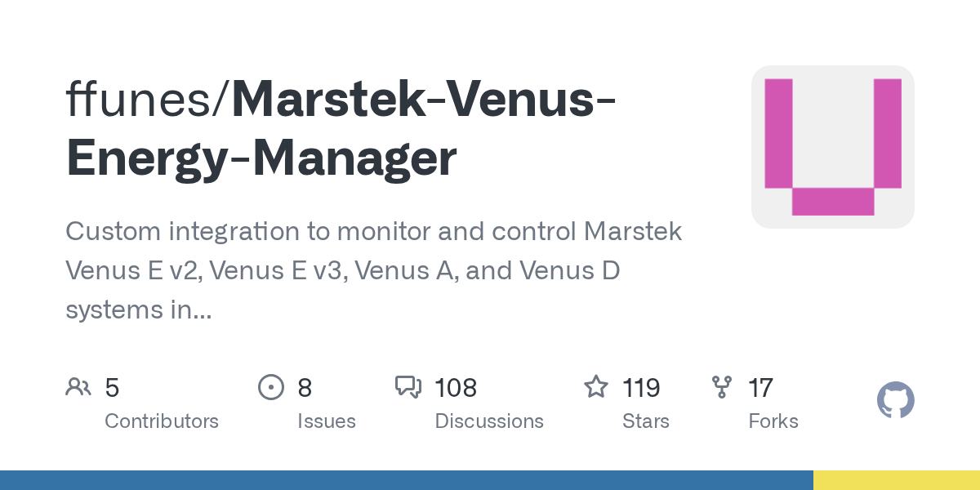980x490 pixels.
Task: Click the blue language bar segment
Action: click(x=407, y=480)
